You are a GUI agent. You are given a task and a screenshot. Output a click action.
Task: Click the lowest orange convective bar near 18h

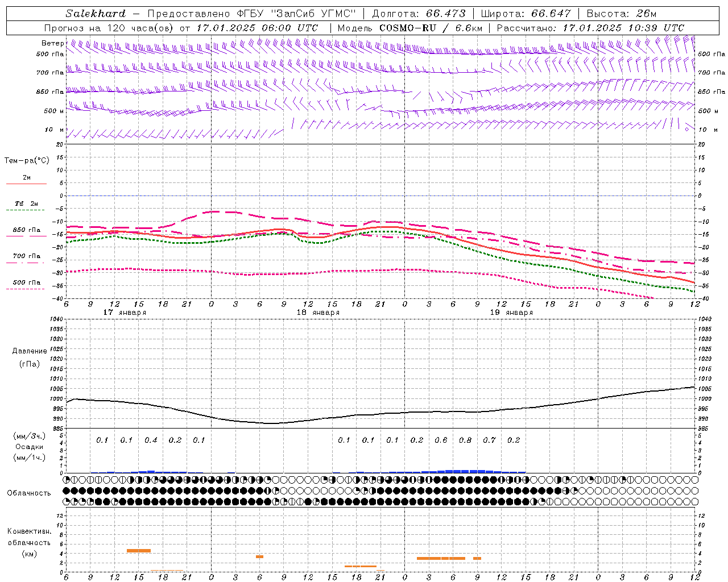pos(361,566)
